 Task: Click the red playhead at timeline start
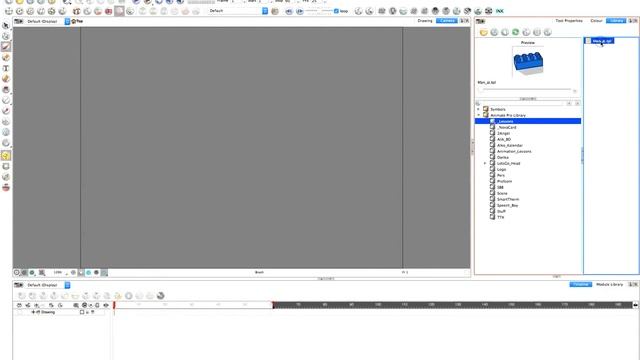114,305
